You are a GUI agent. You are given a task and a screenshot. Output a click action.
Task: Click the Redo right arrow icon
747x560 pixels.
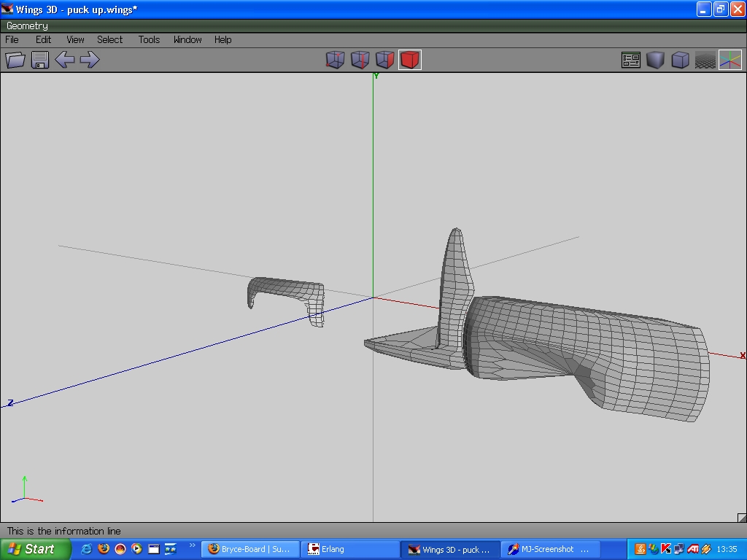(x=89, y=60)
